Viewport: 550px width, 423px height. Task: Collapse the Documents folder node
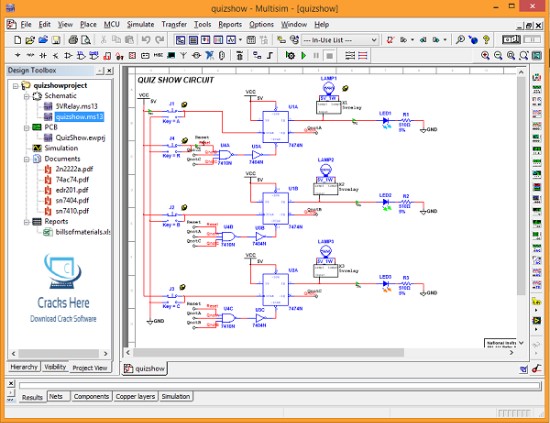(x=27, y=159)
